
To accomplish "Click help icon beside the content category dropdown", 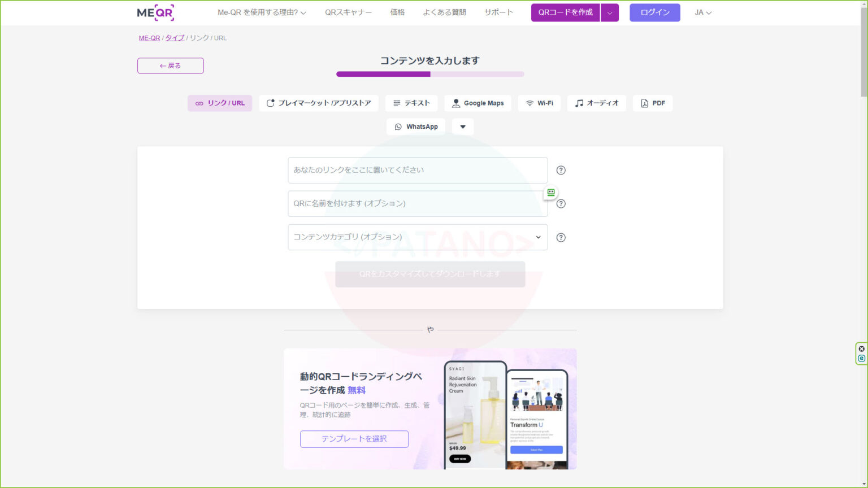I will tap(561, 237).
